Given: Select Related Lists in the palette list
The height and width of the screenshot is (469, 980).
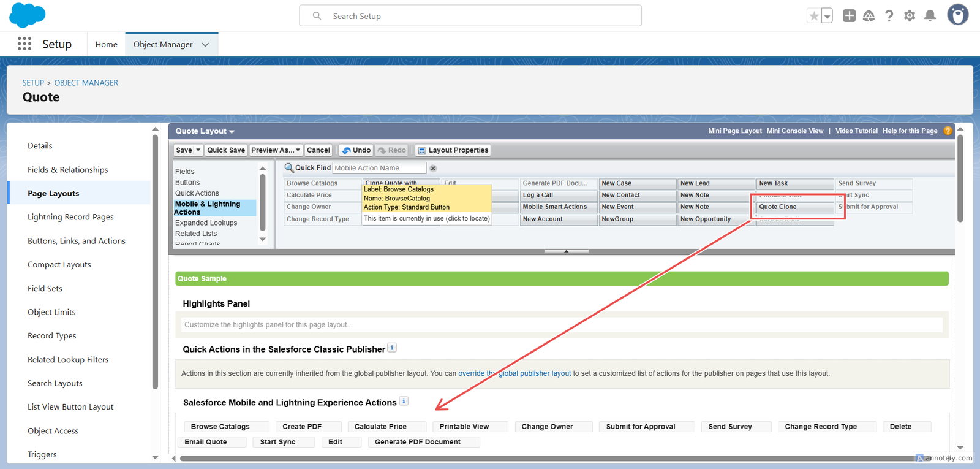Looking at the screenshot, I should [196, 234].
